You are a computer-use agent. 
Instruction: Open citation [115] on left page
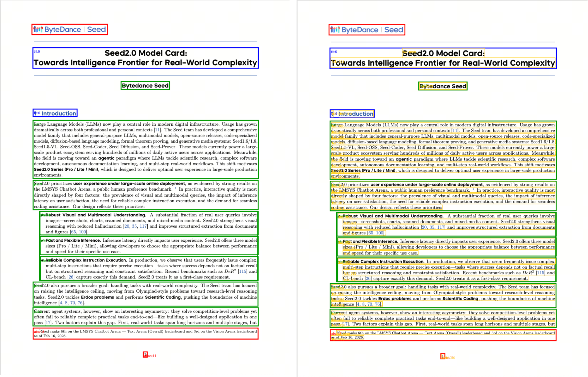click(242, 272)
